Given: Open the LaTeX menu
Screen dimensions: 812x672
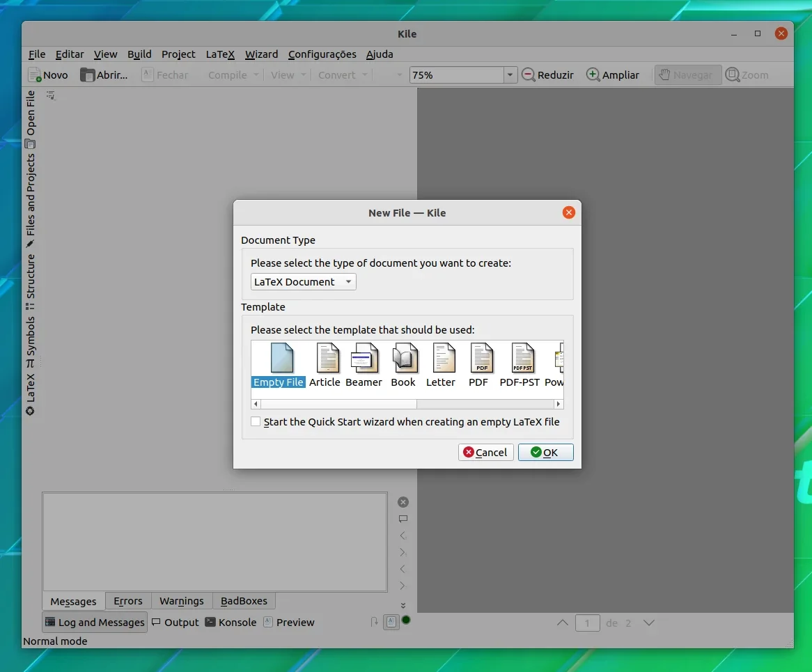Looking at the screenshot, I should pos(220,54).
